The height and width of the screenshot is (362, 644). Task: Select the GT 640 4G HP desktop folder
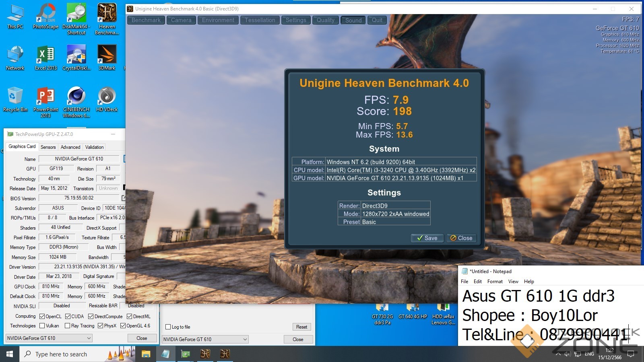(x=413, y=312)
